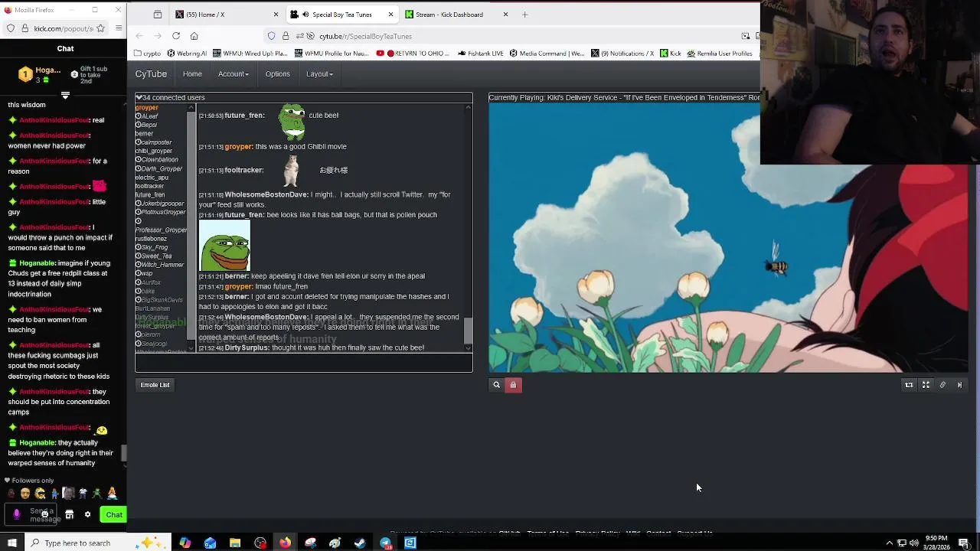
Task: Open the Webring.AI bookmark
Action: pyautogui.click(x=187, y=54)
